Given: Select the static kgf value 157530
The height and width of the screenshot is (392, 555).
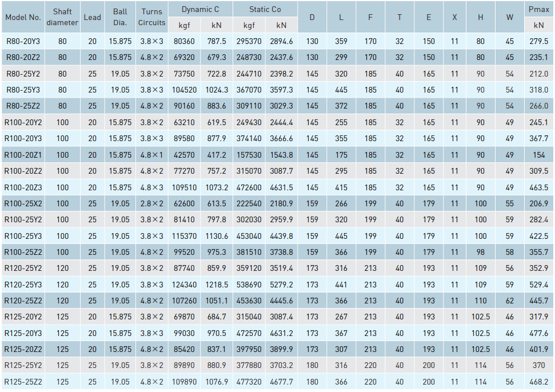Looking at the screenshot, I should pyautogui.click(x=249, y=155).
